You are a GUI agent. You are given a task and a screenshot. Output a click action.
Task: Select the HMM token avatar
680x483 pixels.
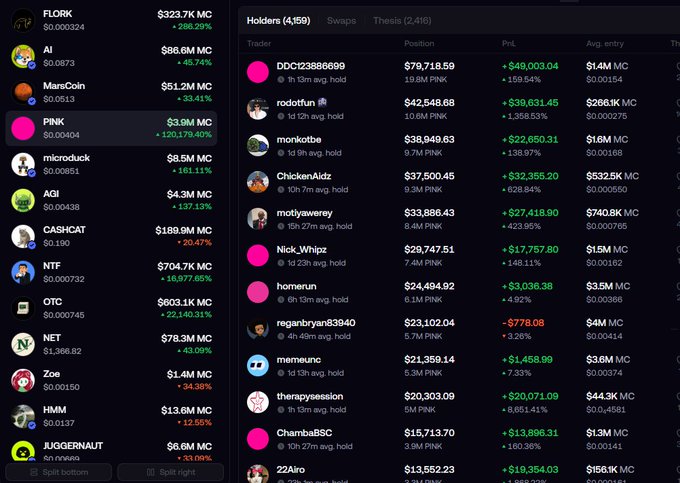pos(23,416)
